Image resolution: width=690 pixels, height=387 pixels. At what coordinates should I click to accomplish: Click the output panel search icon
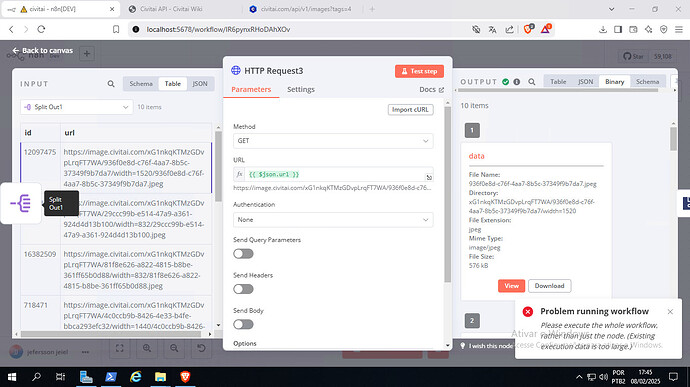tap(532, 82)
